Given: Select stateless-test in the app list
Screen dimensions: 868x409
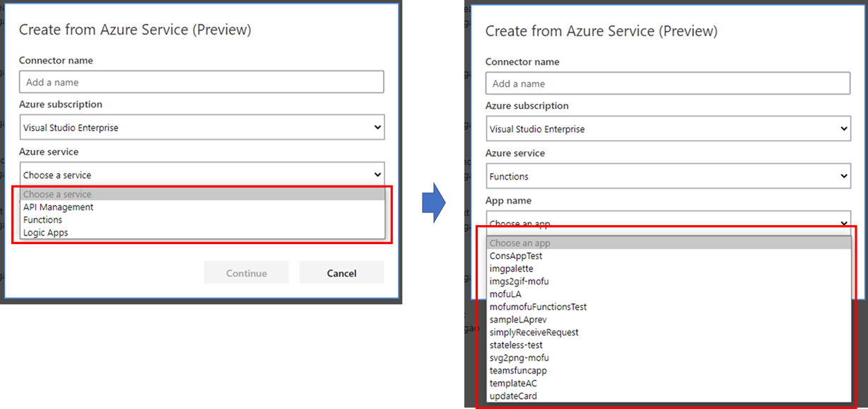Looking at the screenshot, I should coord(669,345).
